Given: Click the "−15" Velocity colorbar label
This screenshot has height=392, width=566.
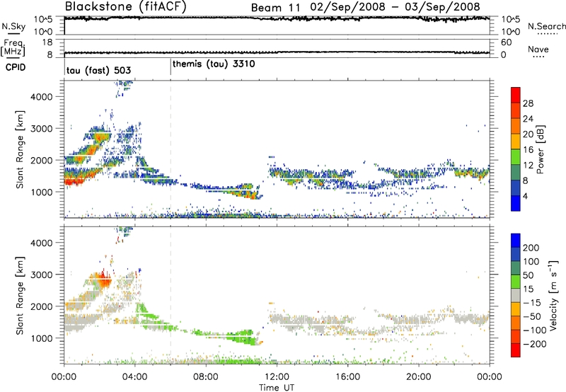Looking at the screenshot, I should tap(532, 303).
